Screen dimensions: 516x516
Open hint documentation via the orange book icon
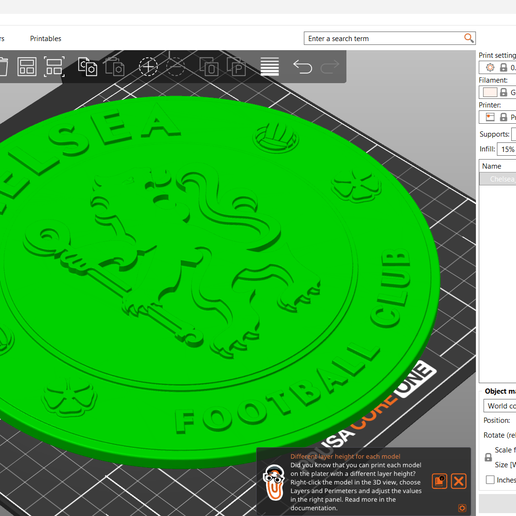(439, 481)
